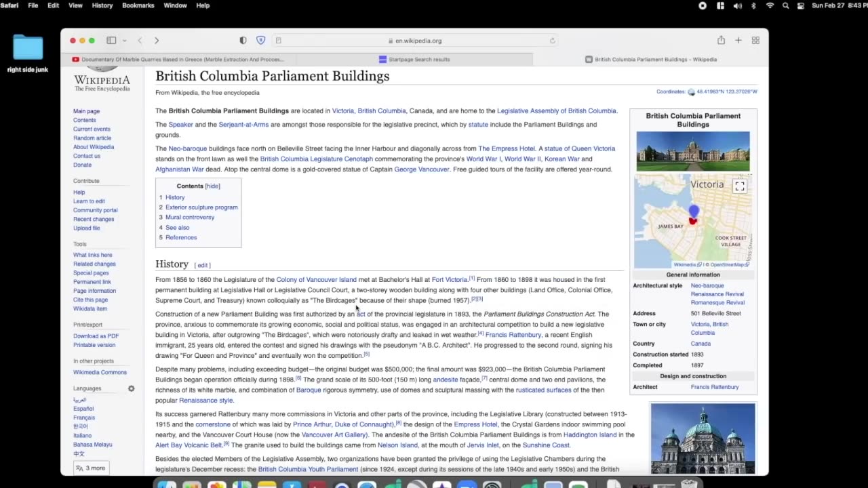Open the History menu

[102, 5]
